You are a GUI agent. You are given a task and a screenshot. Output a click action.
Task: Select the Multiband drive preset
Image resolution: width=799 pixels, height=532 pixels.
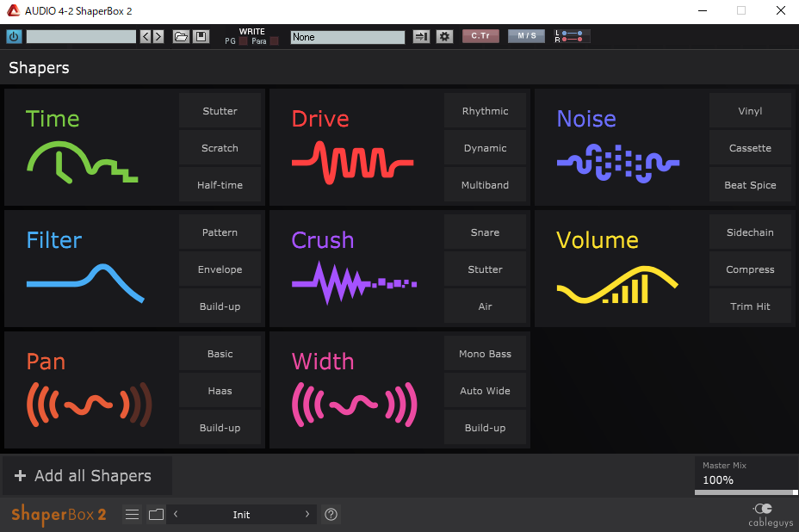point(485,185)
